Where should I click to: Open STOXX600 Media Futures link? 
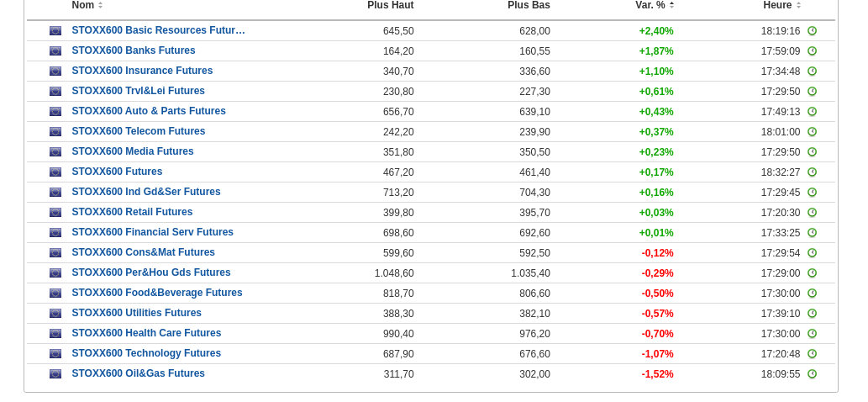133,151
